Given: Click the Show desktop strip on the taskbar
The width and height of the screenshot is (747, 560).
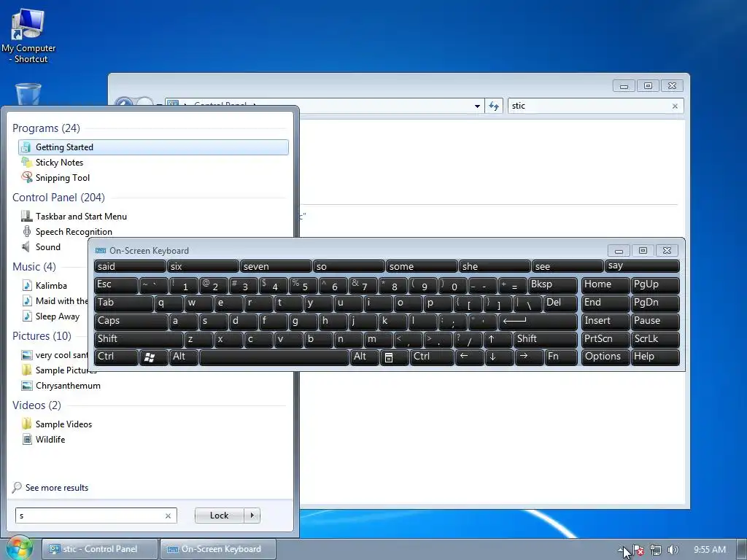Looking at the screenshot, I should click(742, 550).
